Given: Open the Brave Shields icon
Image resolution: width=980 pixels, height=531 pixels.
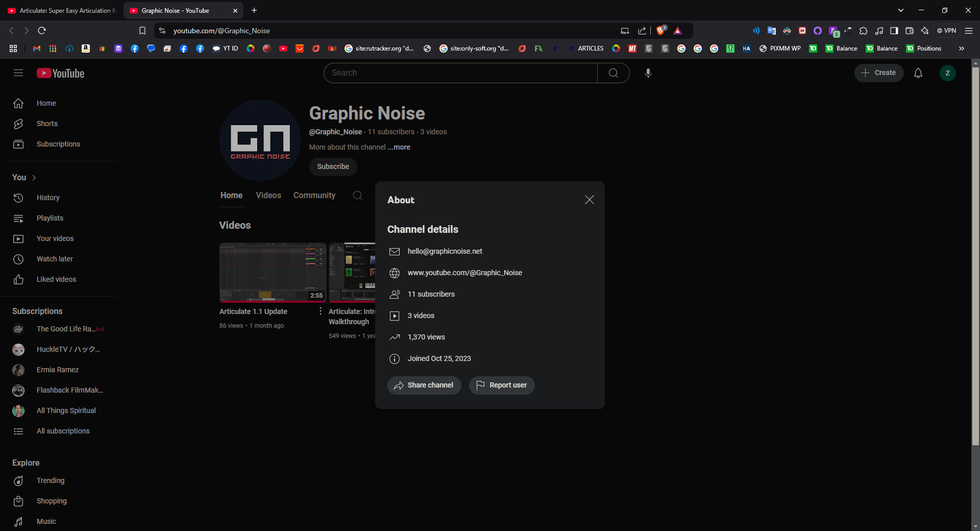Looking at the screenshot, I should [660, 31].
